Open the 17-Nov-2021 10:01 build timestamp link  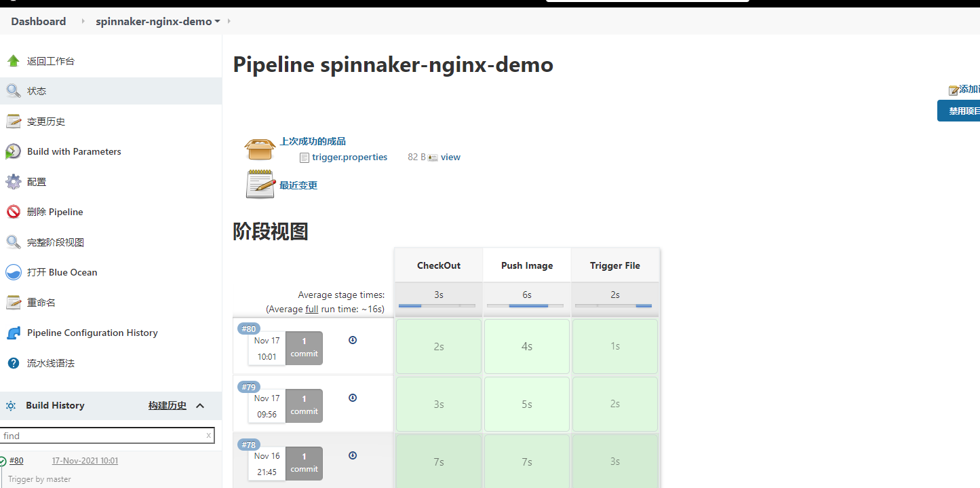click(x=85, y=461)
